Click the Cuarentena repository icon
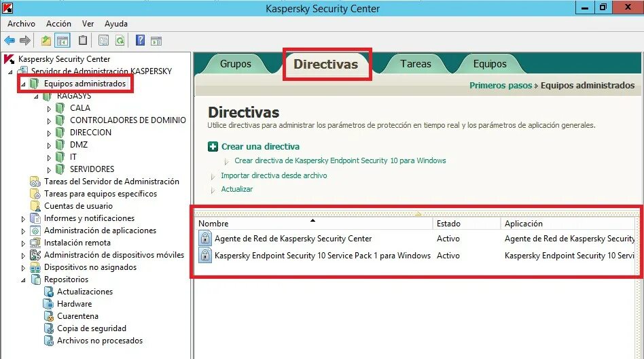 coord(48,317)
